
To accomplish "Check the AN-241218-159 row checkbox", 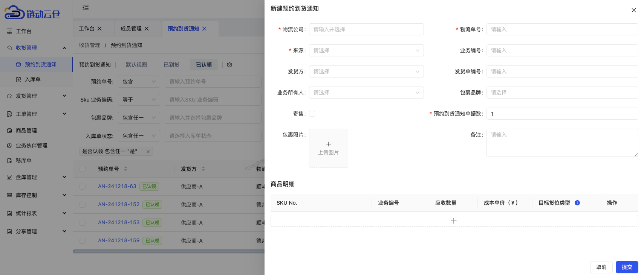I will click(x=83, y=241).
